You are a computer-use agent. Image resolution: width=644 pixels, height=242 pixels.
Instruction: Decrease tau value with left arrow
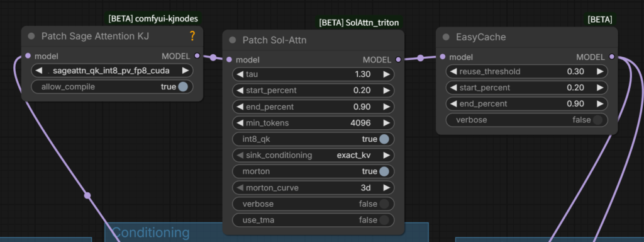tap(240, 74)
